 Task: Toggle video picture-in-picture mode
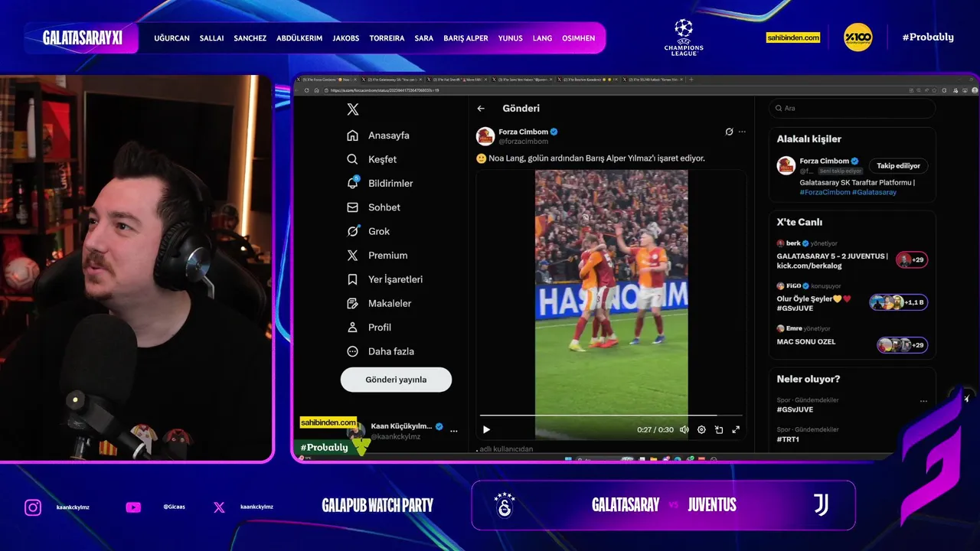tap(719, 430)
